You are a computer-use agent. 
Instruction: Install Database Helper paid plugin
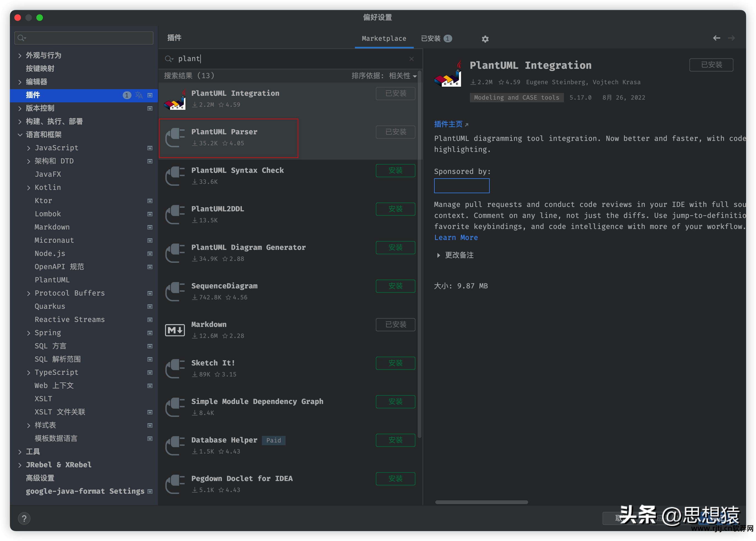point(395,440)
